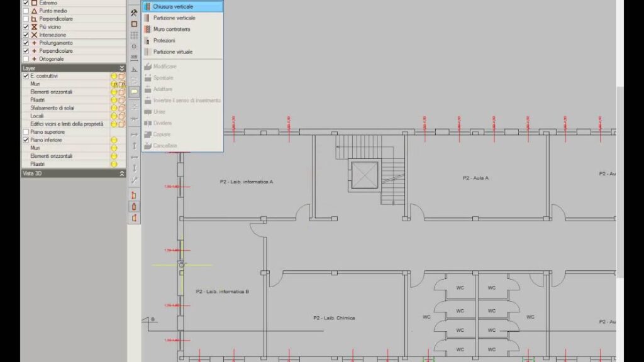Viewport: 644px width, 362px height.
Task: Click the Muro controterra icon
Action: pos(148,30)
